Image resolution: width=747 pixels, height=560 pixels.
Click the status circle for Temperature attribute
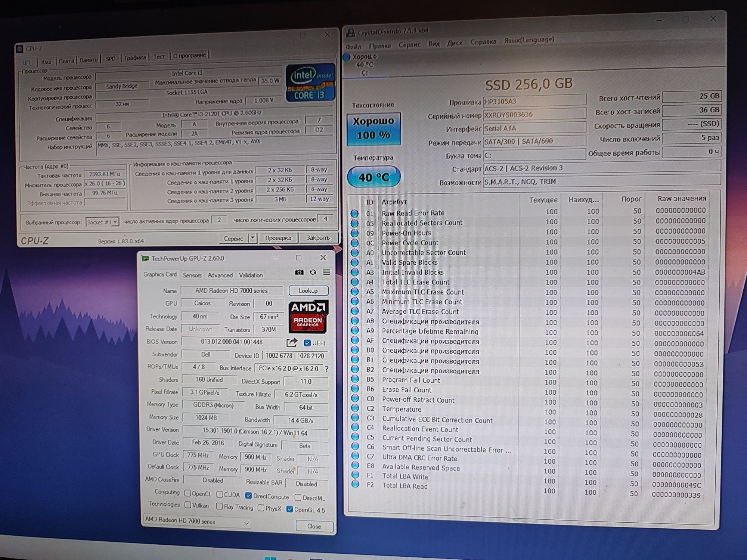[x=355, y=408]
